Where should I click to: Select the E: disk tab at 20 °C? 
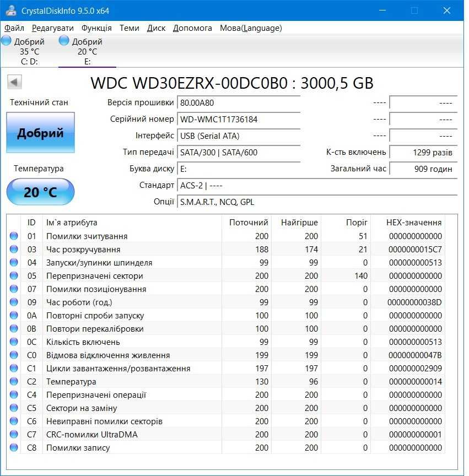coord(87,51)
